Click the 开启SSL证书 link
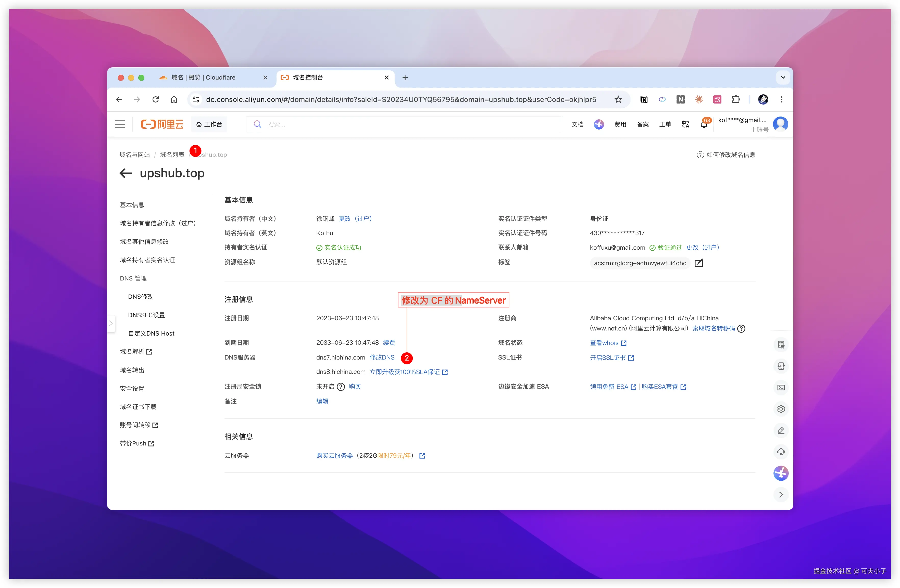The height and width of the screenshot is (588, 900). (612, 358)
